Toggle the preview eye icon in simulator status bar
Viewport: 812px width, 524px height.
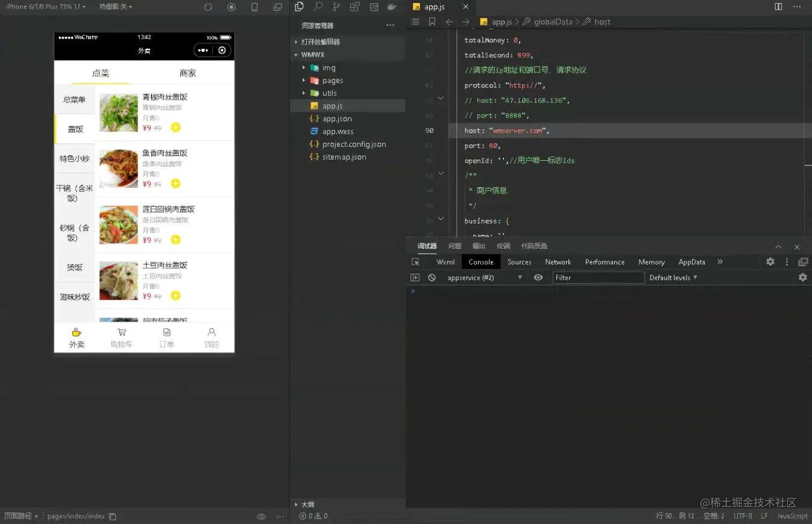click(x=261, y=516)
